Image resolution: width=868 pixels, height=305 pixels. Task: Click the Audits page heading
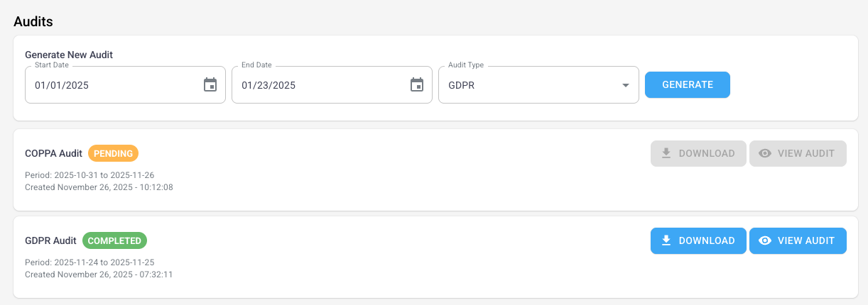click(33, 21)
